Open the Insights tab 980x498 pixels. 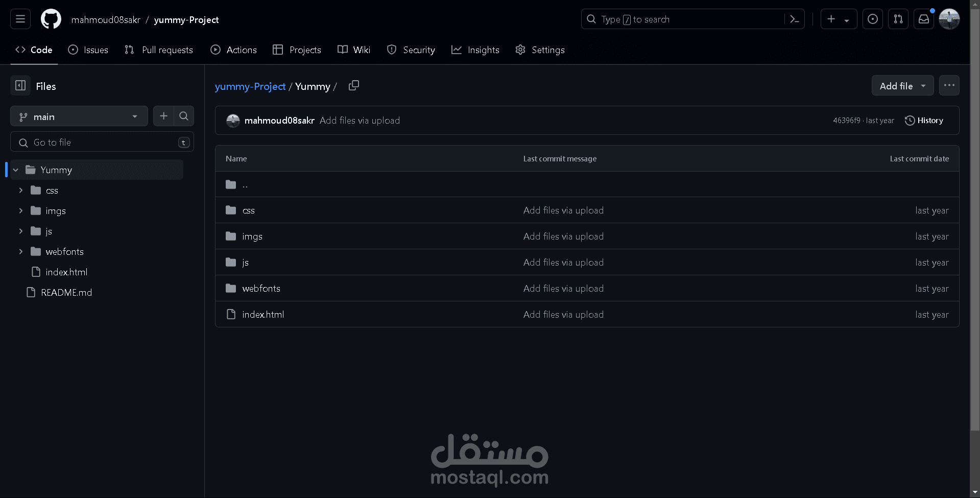(x=475, y=50)
